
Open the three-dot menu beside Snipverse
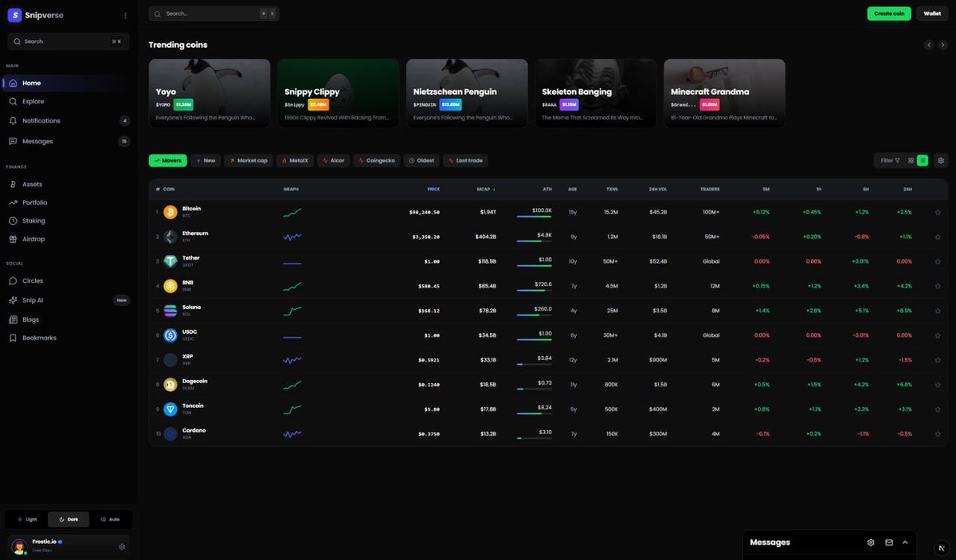click(x=125, y=15)
